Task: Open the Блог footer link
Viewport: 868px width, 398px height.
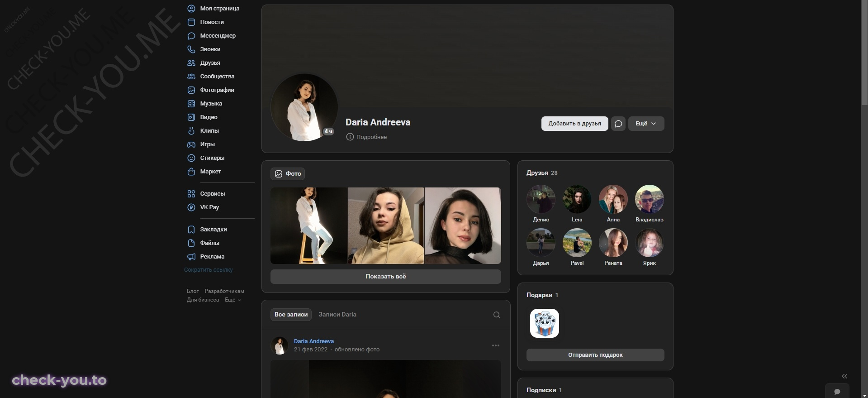Action: (x=193, y=291)
